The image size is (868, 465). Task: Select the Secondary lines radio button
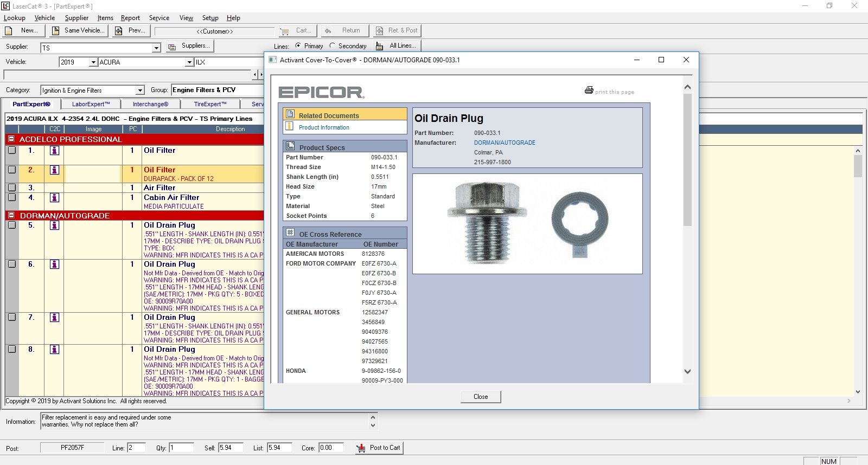[x=333, y=46]
